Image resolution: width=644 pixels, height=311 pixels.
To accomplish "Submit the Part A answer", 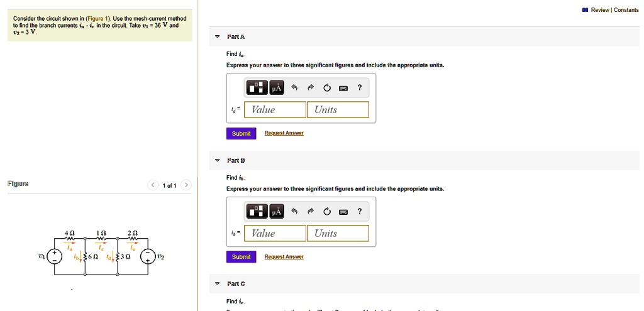I will pos(241,133).
